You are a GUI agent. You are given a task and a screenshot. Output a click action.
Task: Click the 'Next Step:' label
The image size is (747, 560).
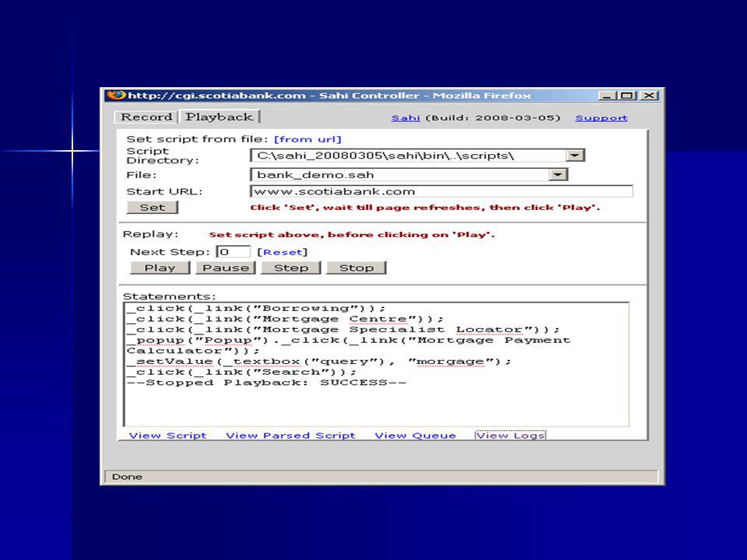click(x=170, y=252)
